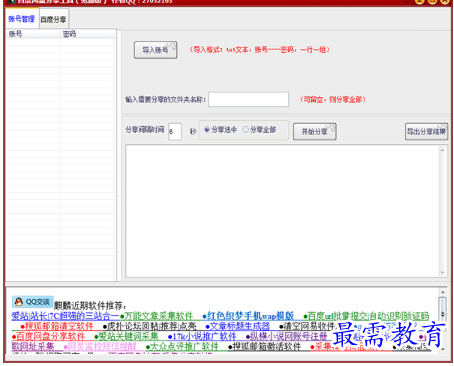Focus the folder name input field
Viewport: 454px width, 366px height.
(248, 99)
